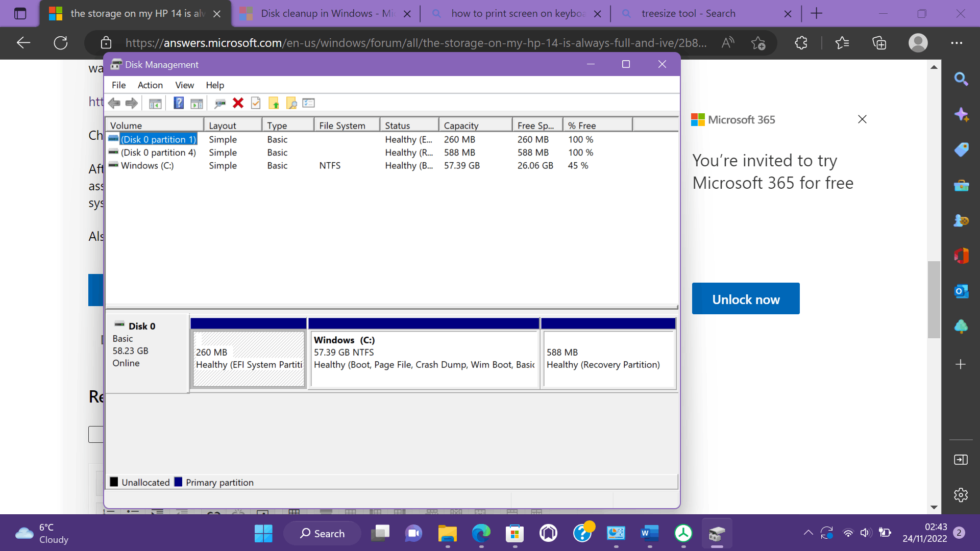
Task: Click the Rescan drive connect toolbar icon
Action: point(220,103)
